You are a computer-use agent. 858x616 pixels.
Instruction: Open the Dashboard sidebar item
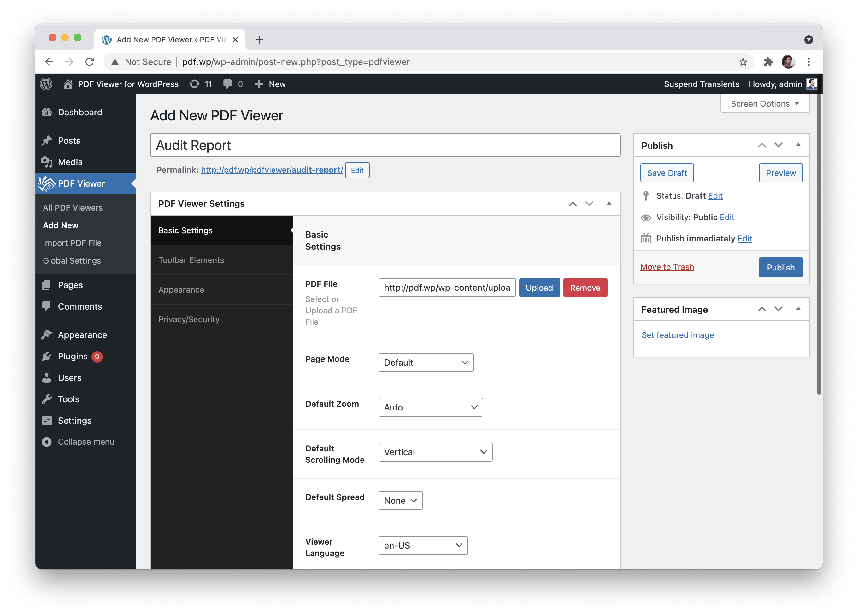coord(80,112)
